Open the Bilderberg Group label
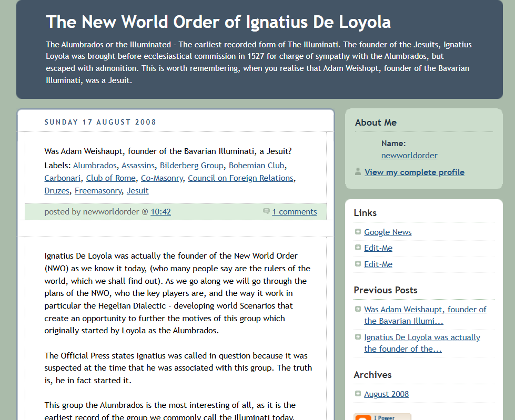The height and width of the screenshot is (420, 515). (191, 166)
